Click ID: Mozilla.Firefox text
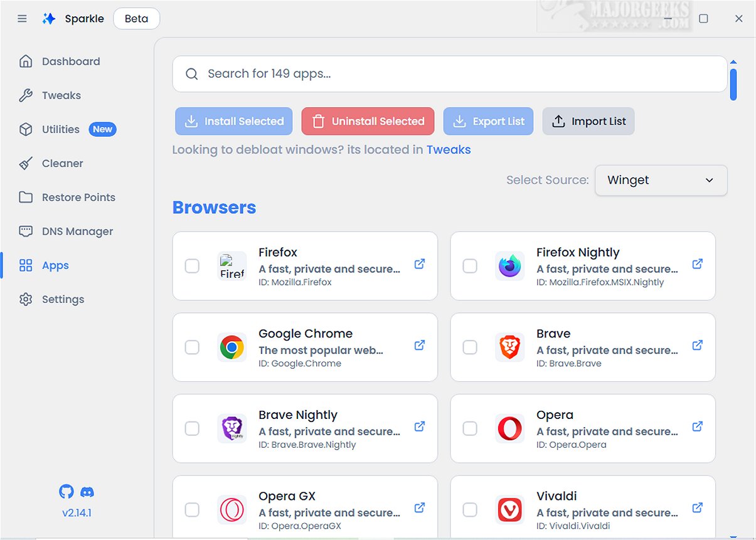Screen dimensions: 756x540 tap(295, 282)
